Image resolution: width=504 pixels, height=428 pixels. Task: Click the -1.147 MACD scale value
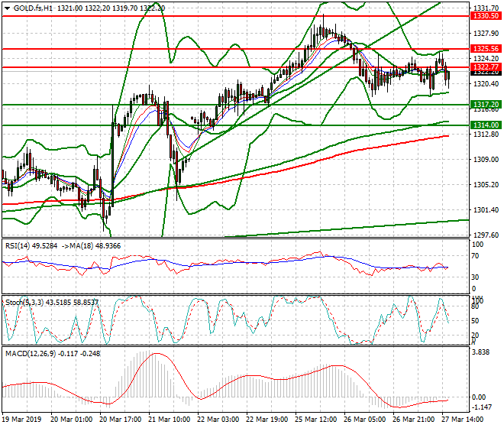[482, 407]
